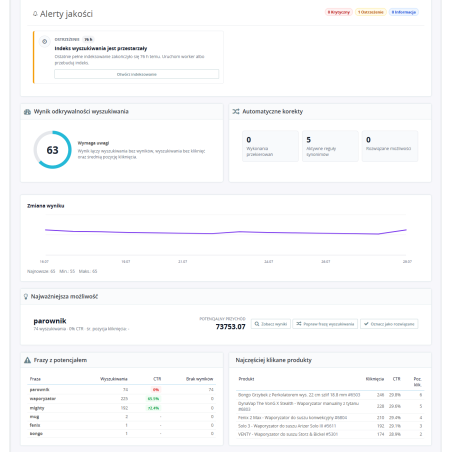Click the lightbulb icon by Najważniejsza możliwość
This screenshot has height=452, width=452.
pos(26,296)
